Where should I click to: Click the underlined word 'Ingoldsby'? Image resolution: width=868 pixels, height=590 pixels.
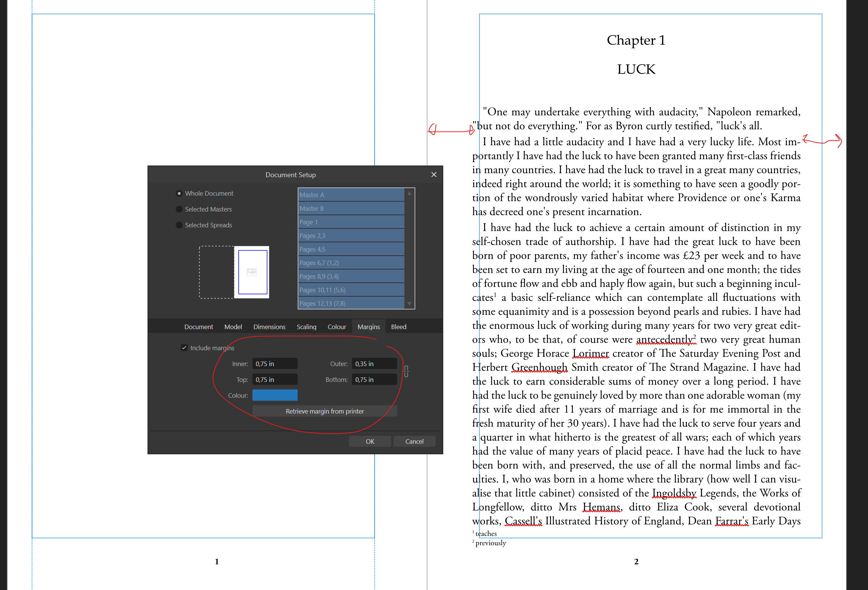click(x=674, y=493)
